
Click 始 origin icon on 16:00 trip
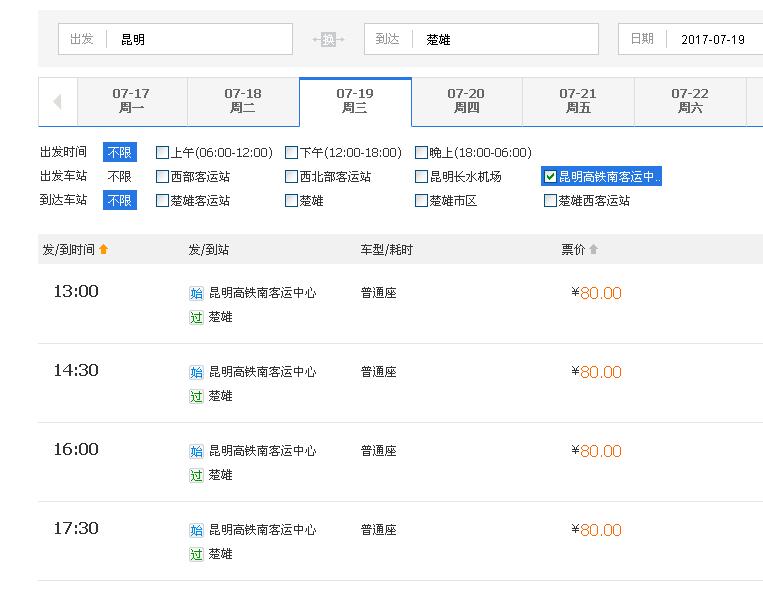click(x=196, y=451)
